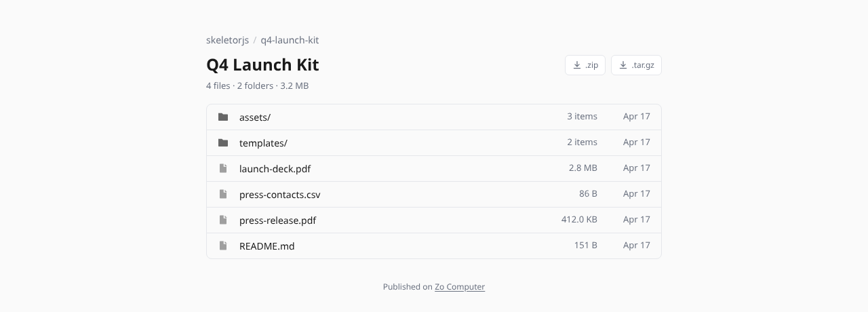Image resolution: width=868 pixels, height=312 pixels.
Task: Click the Q4 Launch Kit heading
Action: [x=262, y=65]
